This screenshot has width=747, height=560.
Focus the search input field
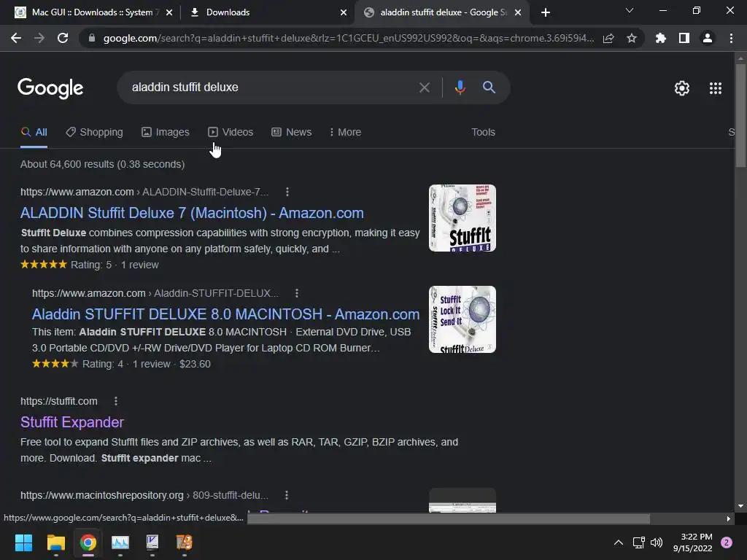(271, 87)
